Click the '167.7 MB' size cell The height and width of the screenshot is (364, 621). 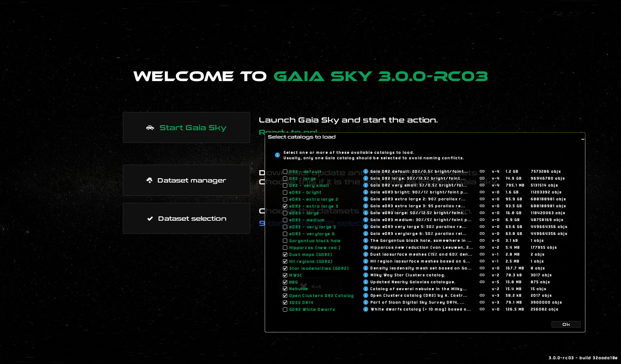coord(515,268)
